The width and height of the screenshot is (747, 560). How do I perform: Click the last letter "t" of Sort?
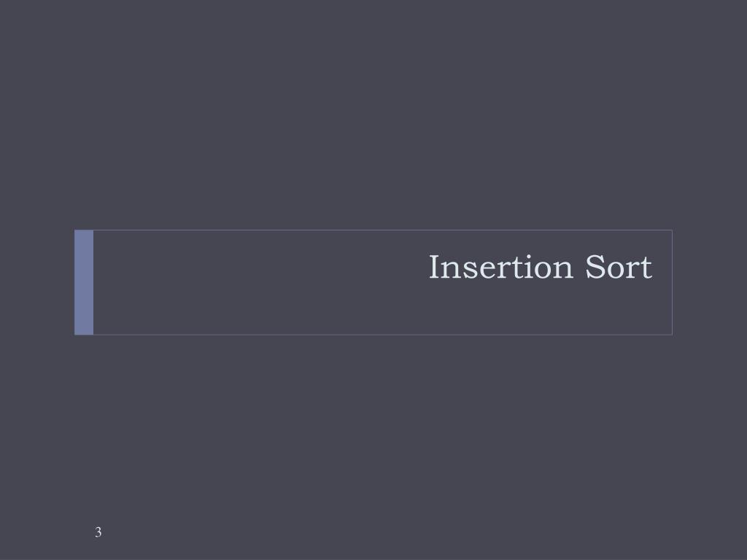[646, 268]
